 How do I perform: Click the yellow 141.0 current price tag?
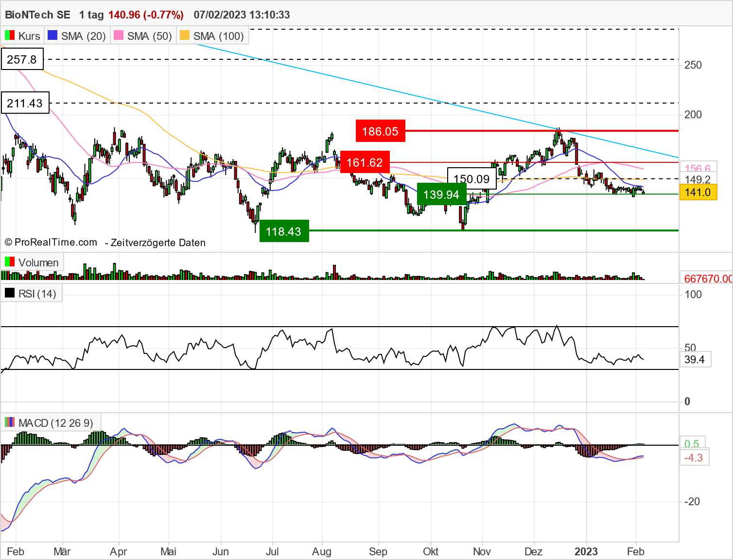[698, 192]
